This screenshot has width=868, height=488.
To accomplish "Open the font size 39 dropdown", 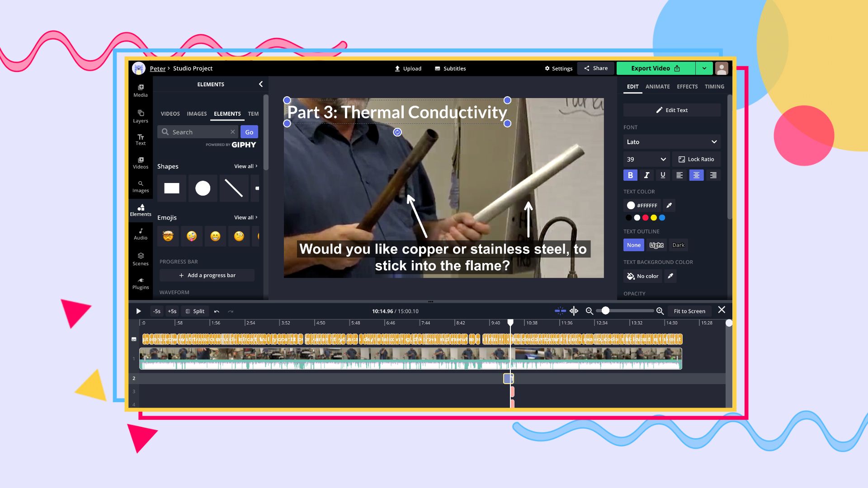I will (x=646, y=159).
